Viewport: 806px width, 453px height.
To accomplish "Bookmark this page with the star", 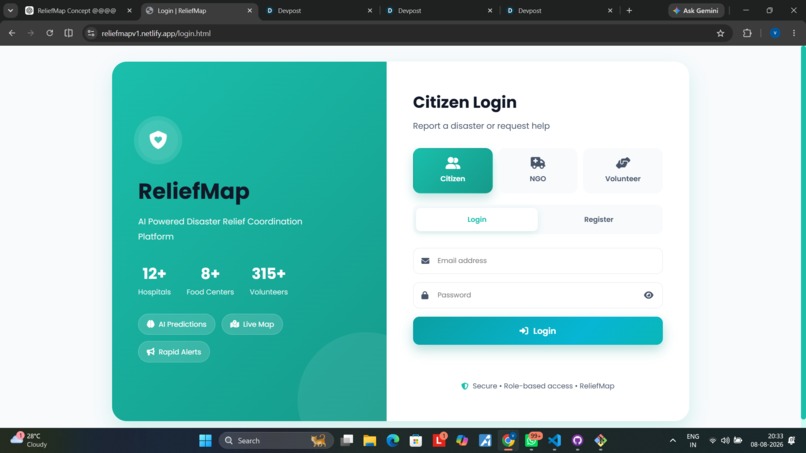I will 720,33.
